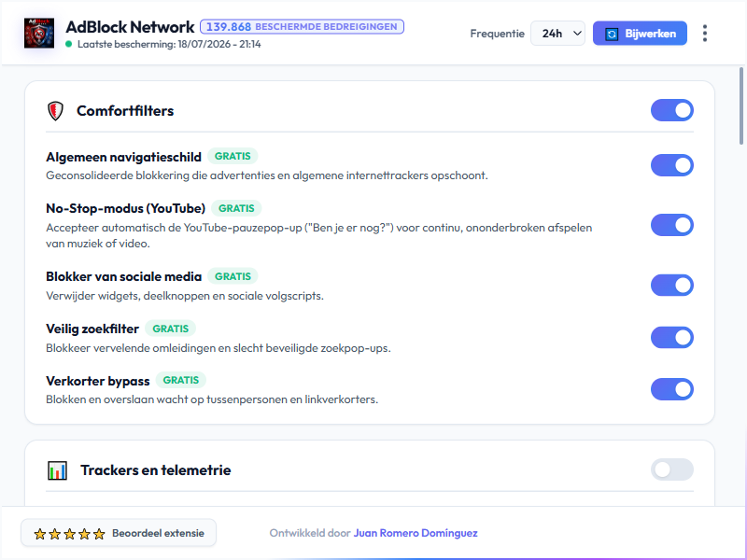Click the AdBlock Network title text
Viewport: 747px width, 560px height.
pyautogui.click(x=130, y=27)
